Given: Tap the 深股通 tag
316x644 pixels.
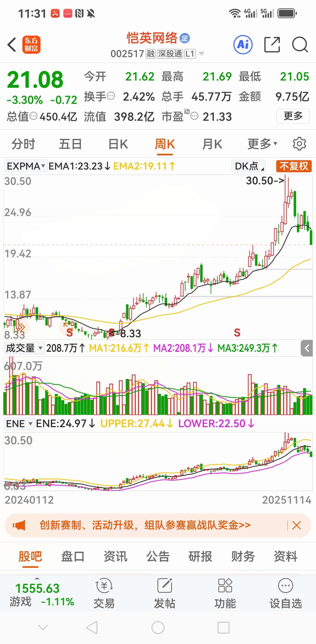Looking at the screenshot, I should pyautogui.click(x=170, y=54).
